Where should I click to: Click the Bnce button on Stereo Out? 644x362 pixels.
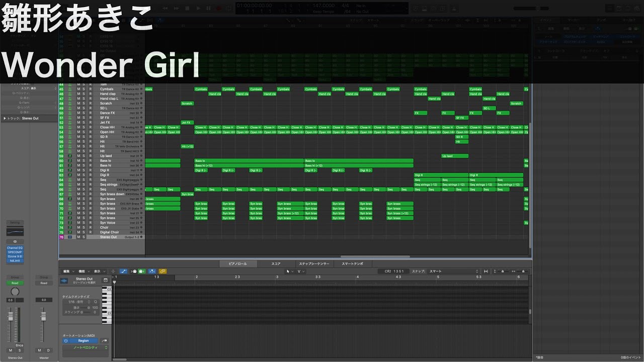(x=19, y=345)
